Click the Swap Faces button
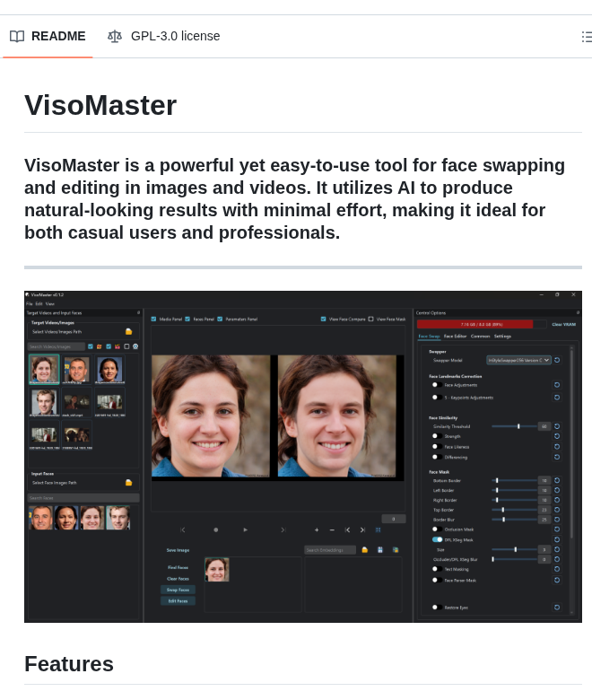 tap(178, 590)
